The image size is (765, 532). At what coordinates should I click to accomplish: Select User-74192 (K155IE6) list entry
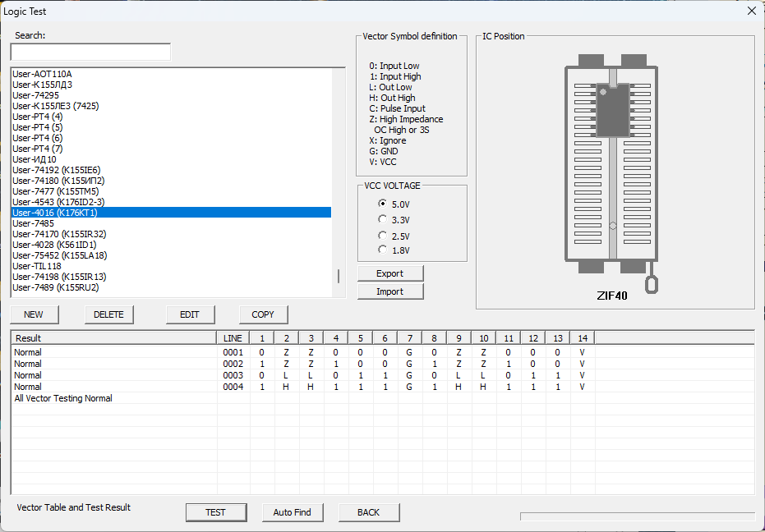coord(56,170)
